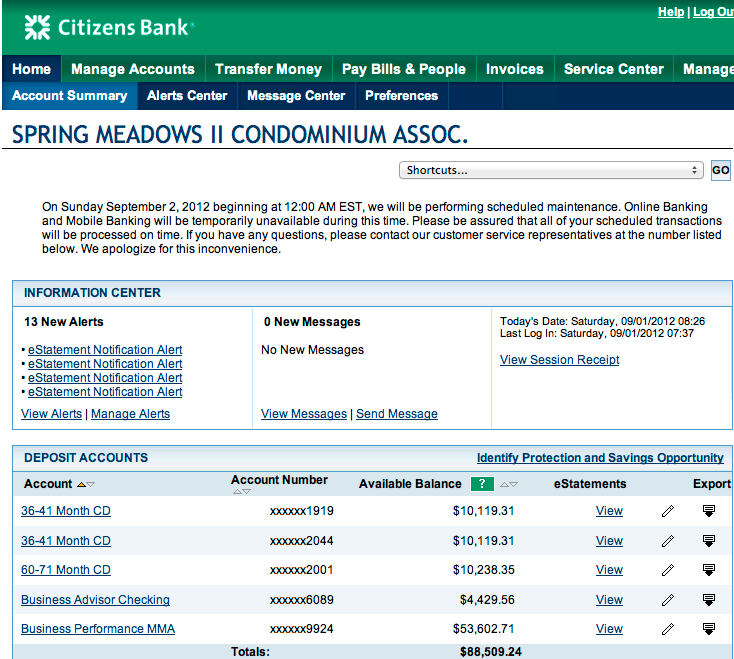Click the 13 New Alerts heading
Screen dimensions: 734x659
click(64, 322)
